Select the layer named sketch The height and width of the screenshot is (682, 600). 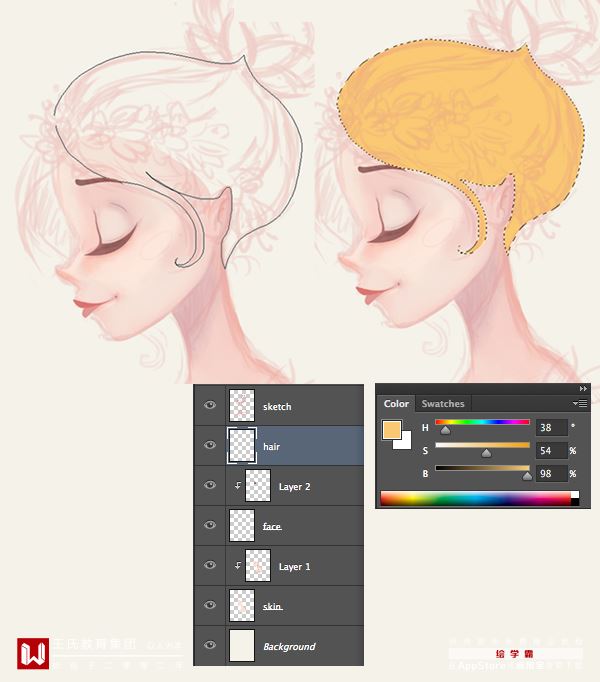tap(277, 407)
